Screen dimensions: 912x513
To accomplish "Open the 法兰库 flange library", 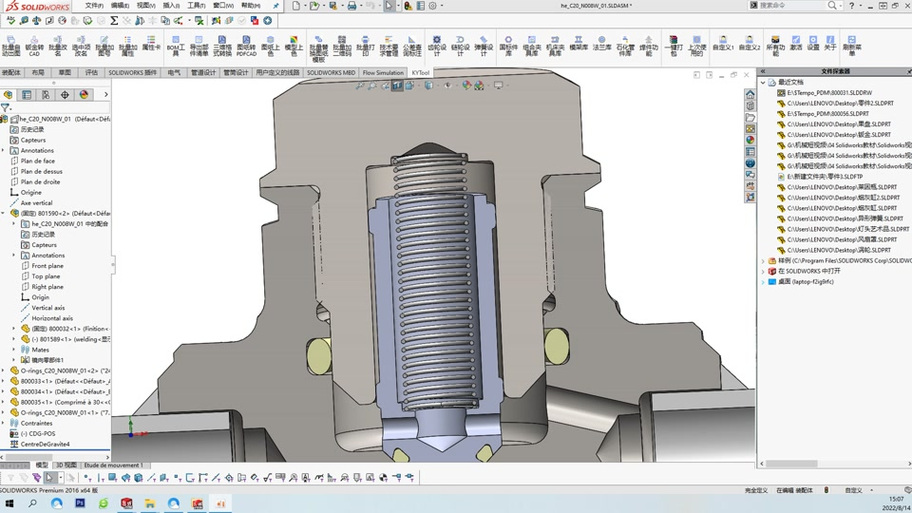I will (601, 43).
